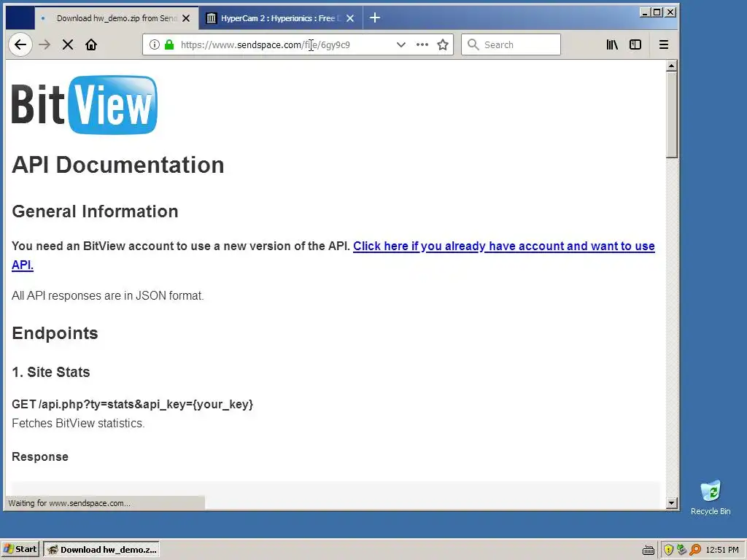
Task: Click the archive icon on HyperCam tab
Action: click(x=211, y=18)
